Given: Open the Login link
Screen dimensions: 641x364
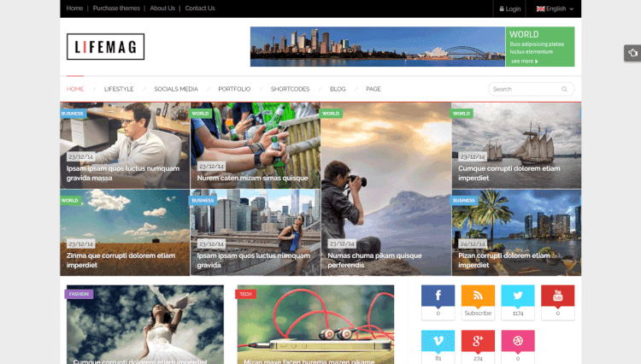Looking at the screenshot, I should click(x=509, y=9).
